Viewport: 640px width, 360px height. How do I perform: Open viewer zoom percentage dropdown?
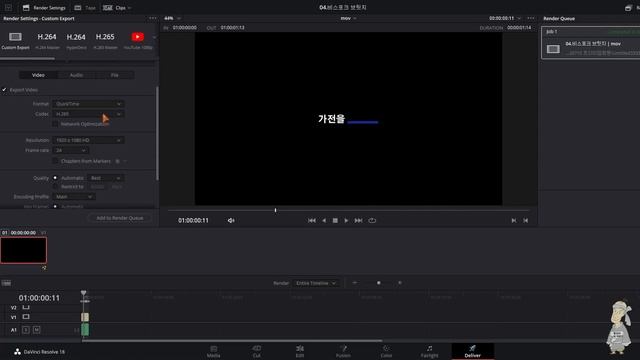point(172,18)
